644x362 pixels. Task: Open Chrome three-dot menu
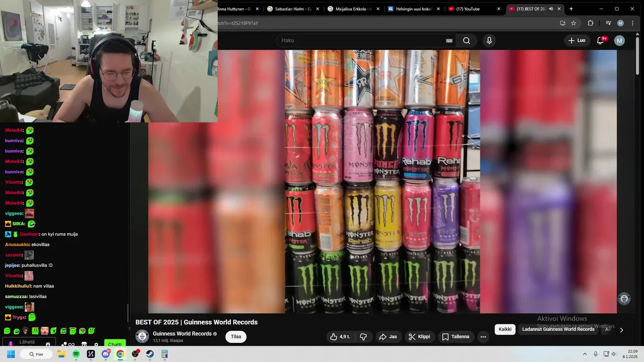pyautogui.click(x=632, y=23)
